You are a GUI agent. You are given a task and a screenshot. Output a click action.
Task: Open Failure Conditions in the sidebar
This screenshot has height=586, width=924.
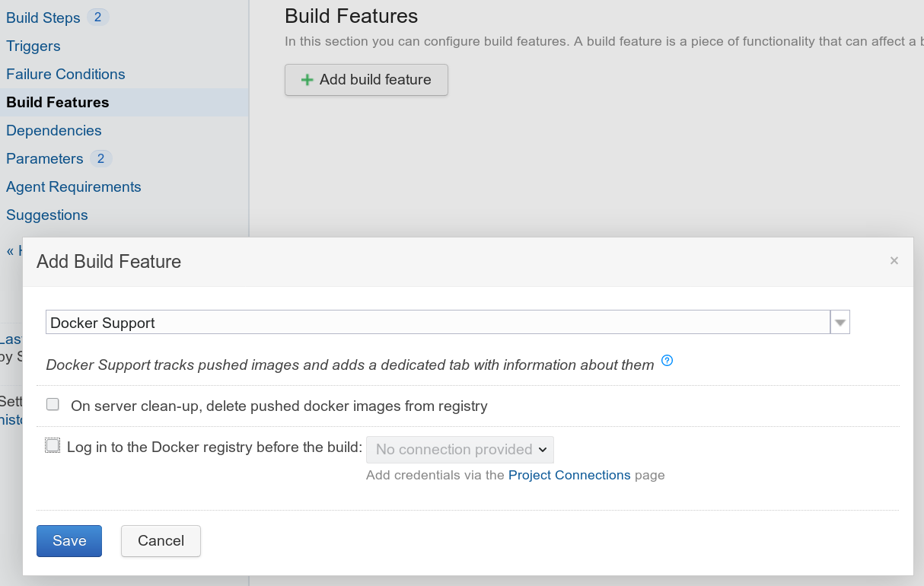(x=65, y=74)
